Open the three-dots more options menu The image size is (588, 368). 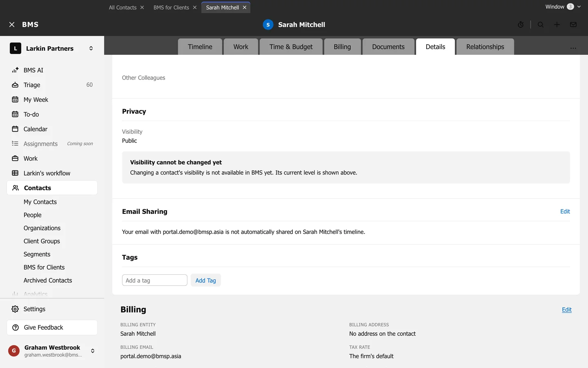click(573, 48)
